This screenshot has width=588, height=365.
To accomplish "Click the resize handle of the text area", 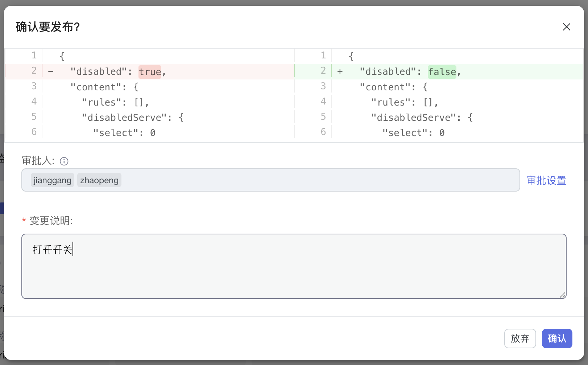I will pyautogui.click(x=562, y=295).
